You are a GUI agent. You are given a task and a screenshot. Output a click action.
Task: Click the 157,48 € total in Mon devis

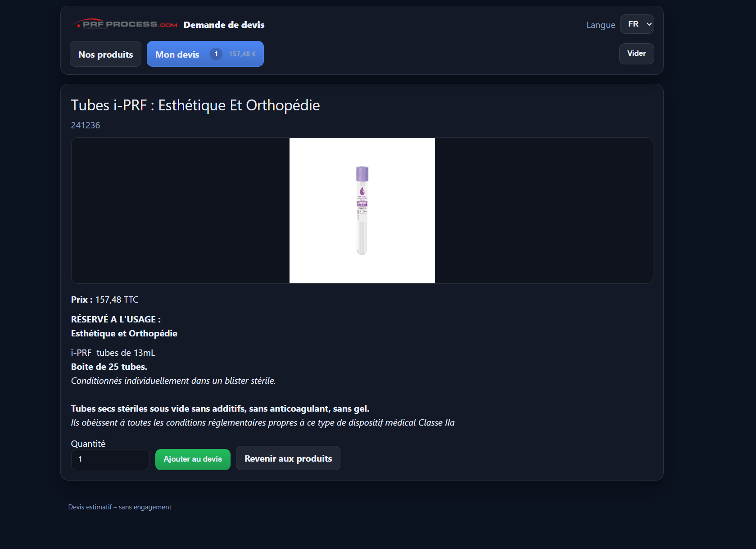pos(242,54)
